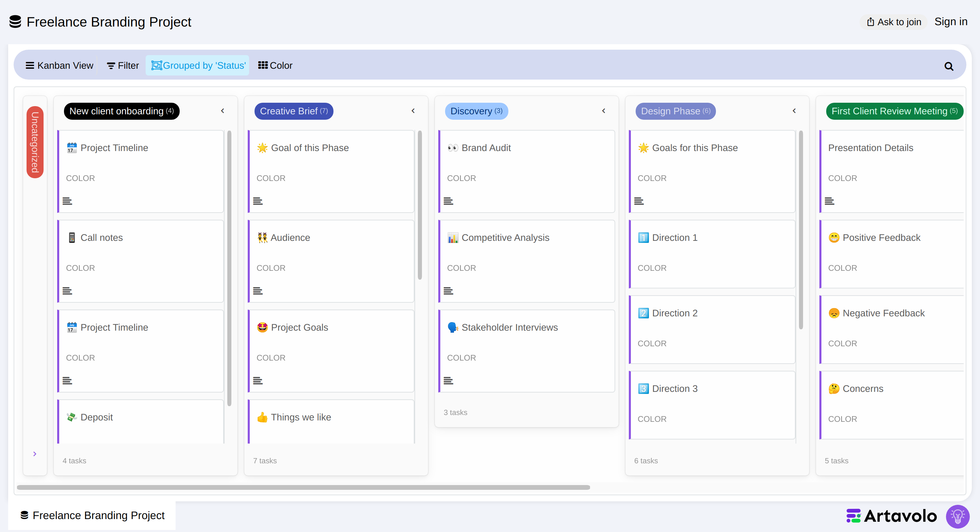The image size is (980, 532).
Task: Click description icon on Brand Audit card
Action: click(x=448, y=201)
